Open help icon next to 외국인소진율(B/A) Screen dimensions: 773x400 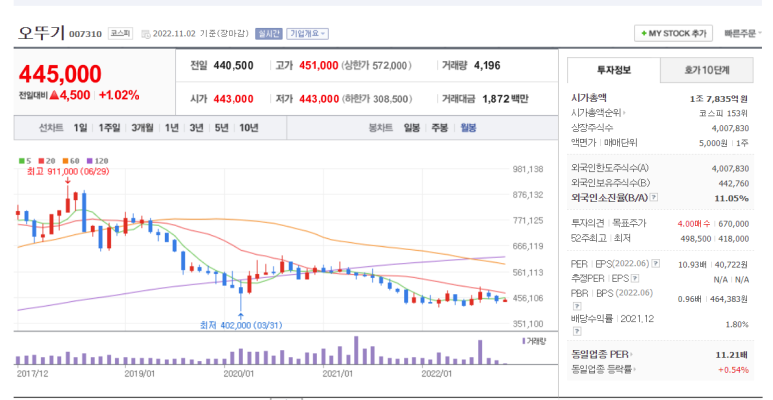tap(654, 197)
